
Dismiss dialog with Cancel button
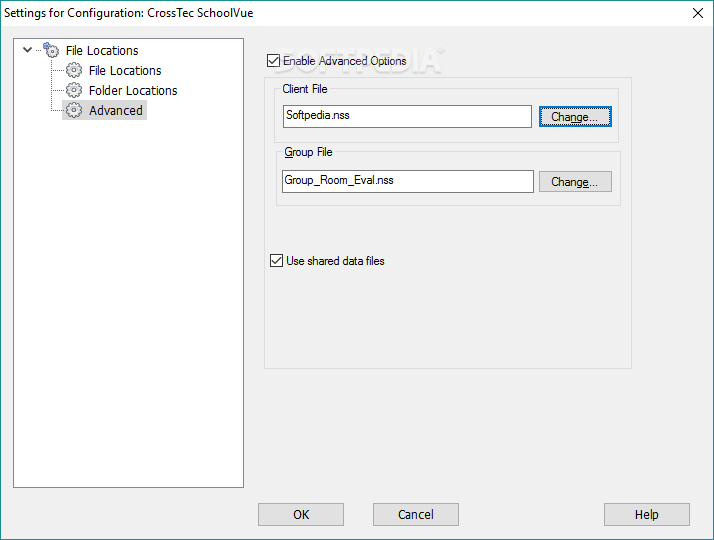click(x=416, y=515)
